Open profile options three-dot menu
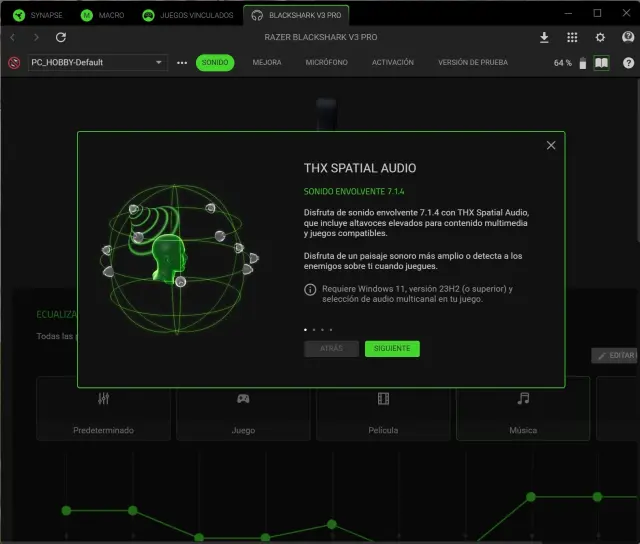 pos(182,62)
